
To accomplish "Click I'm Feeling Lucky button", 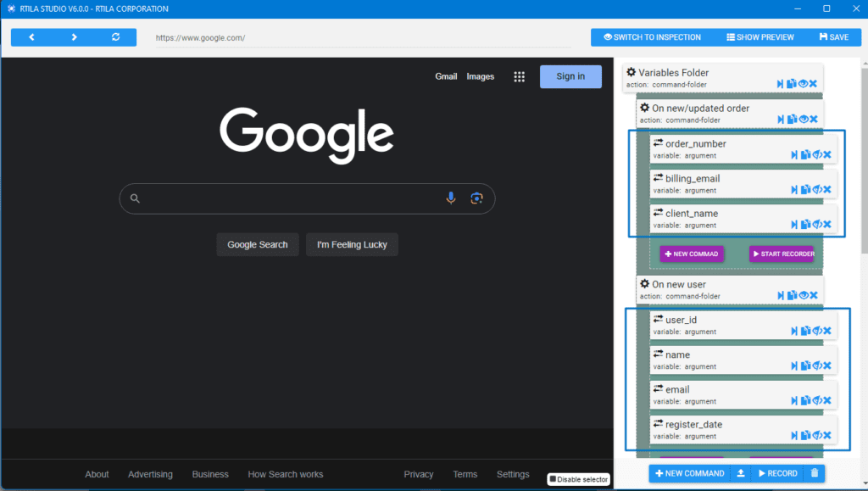I will pyautogui.click(x=352, y=245).
